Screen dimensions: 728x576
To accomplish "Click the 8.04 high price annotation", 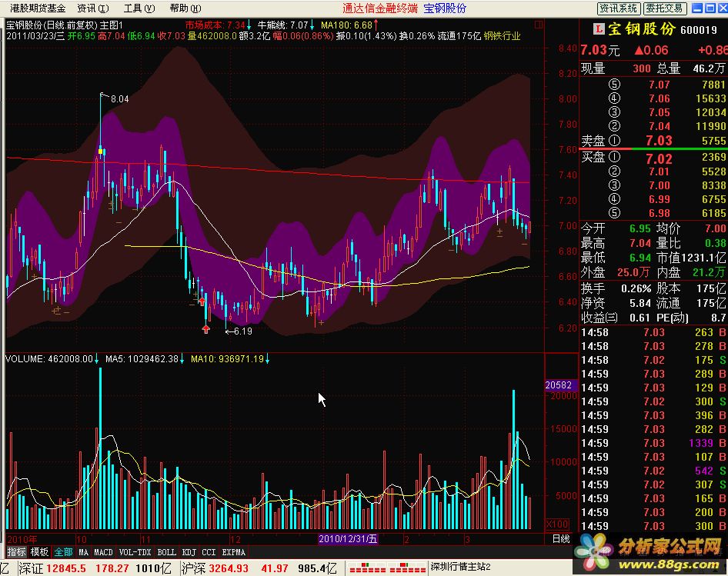I will (x=120, y=99).
